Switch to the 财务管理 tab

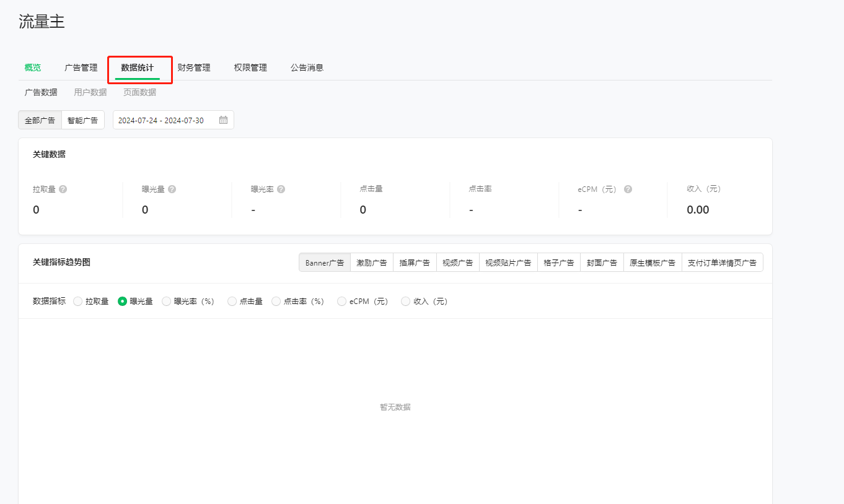[194, 67]
